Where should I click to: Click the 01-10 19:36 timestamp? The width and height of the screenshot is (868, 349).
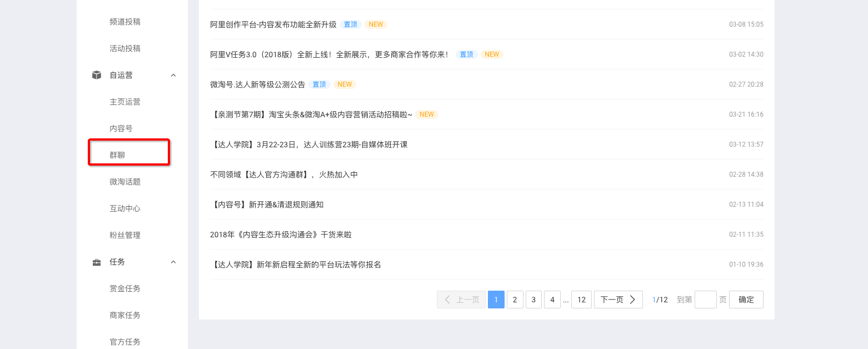(746, 265)
